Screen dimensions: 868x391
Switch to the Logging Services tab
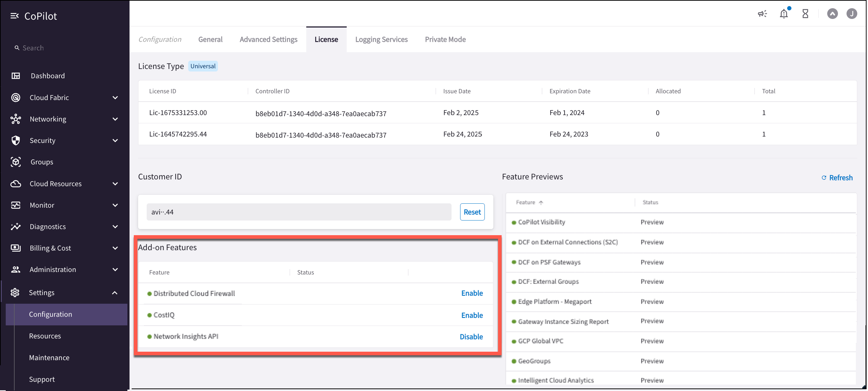pyautogui.click(x=381, y=39)
